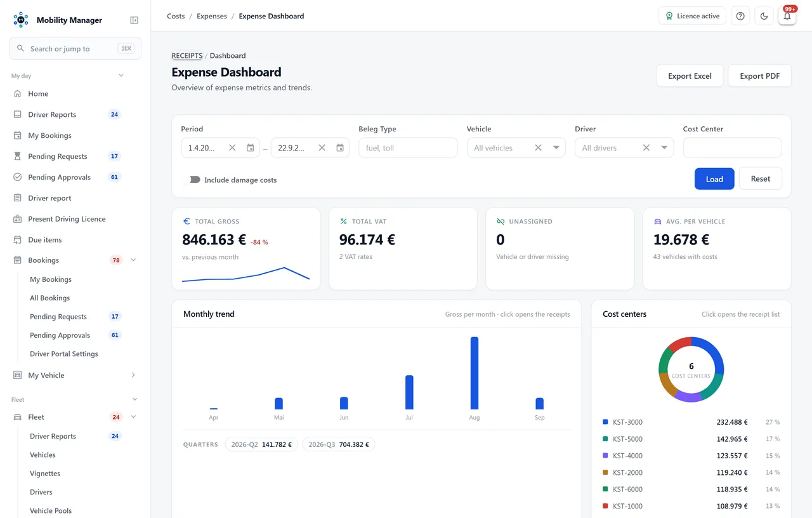Clear the Vehicle selection X icon
Viewport: 812px width, 518px height.
click(538, 148)
